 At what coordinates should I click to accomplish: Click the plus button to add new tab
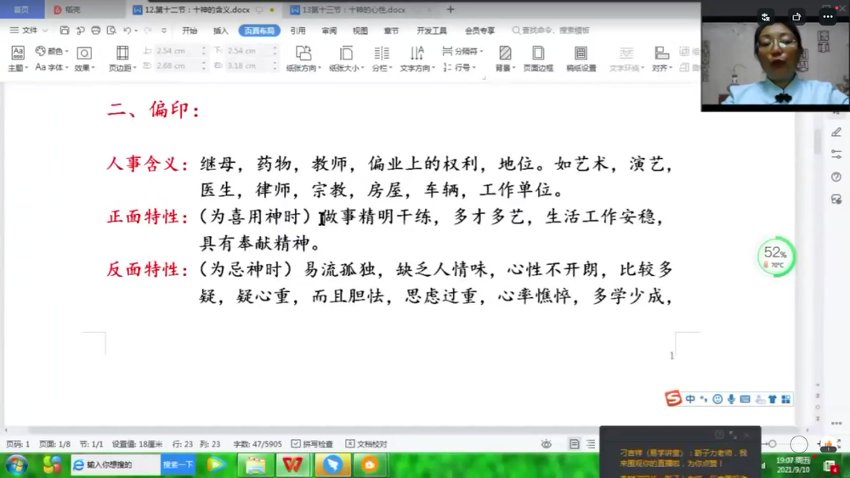450,10
